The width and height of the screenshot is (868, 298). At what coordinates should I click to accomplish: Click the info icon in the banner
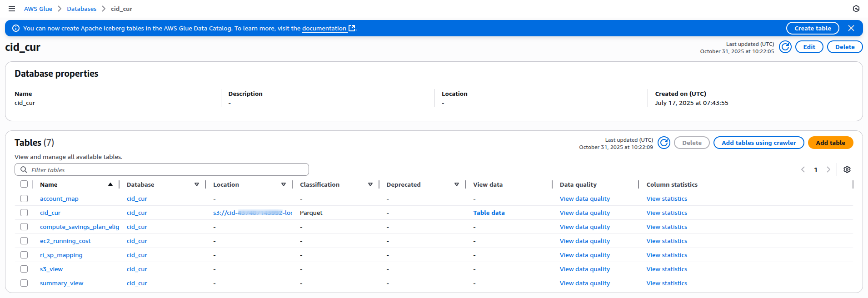click(x=16, y=28)
